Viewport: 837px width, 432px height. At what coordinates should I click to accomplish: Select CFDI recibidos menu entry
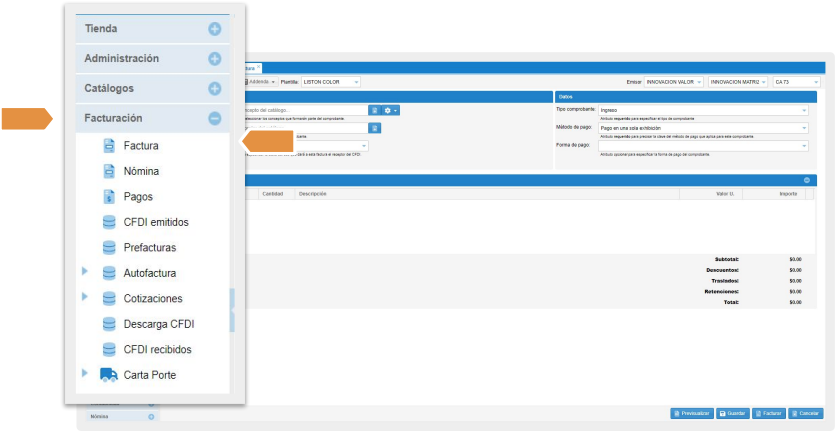tap(157, 349)
